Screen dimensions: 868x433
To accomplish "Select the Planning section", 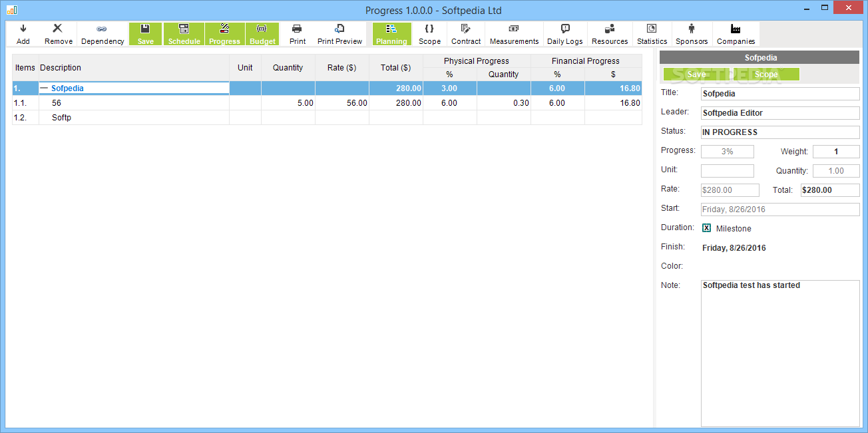I will point(391,34).
